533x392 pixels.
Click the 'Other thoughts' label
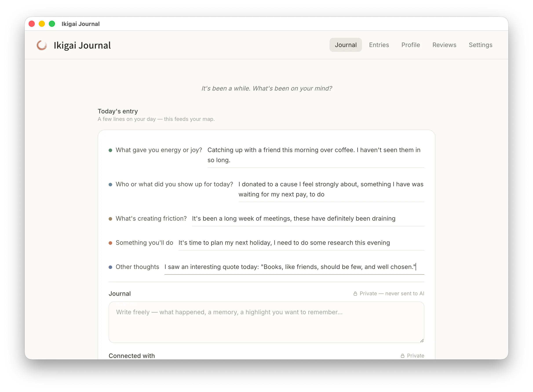click(x=137, y=267)
